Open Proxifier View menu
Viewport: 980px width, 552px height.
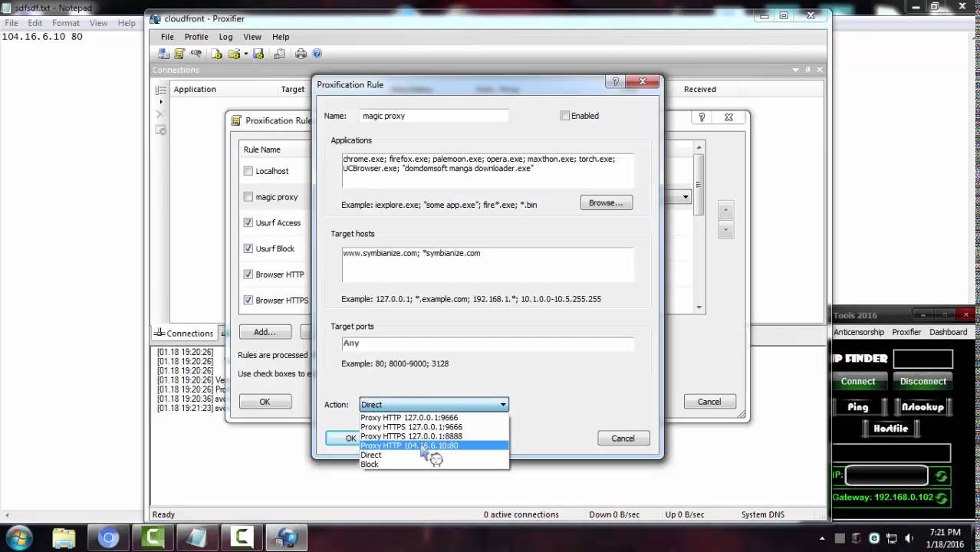pos(252,37)
